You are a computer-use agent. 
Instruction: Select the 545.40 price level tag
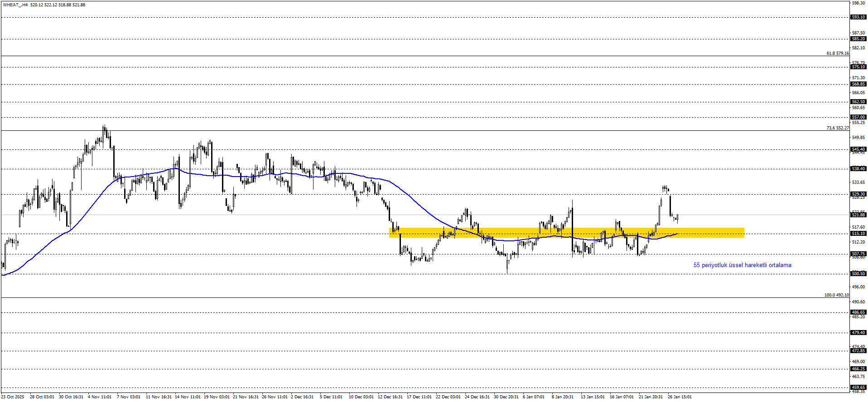click(858, 149)
